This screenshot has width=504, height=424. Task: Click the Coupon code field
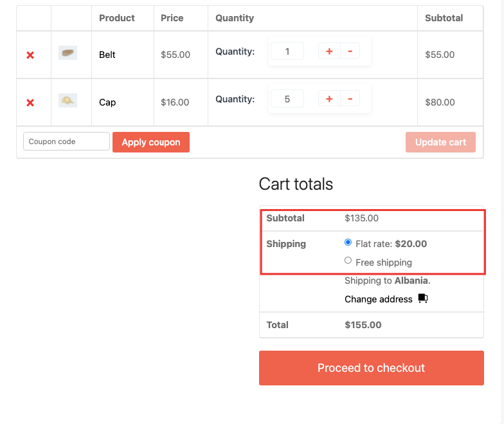67,142
